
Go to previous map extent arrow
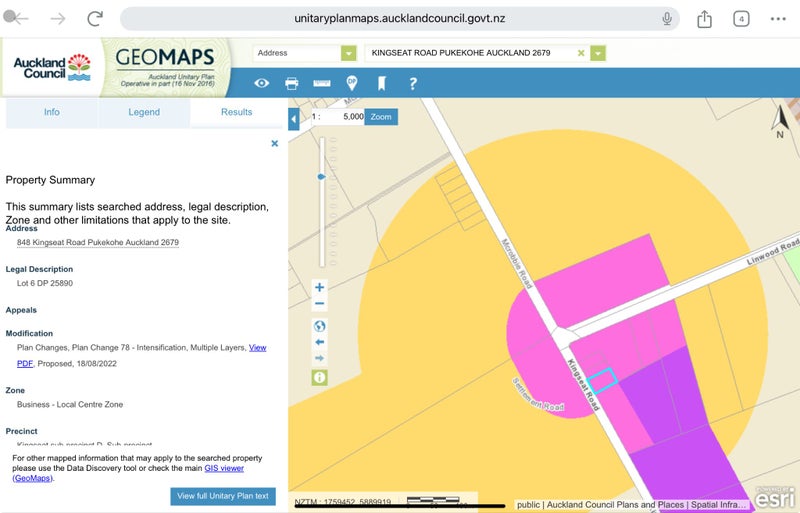pyautogui.click(x=320, y=341)
